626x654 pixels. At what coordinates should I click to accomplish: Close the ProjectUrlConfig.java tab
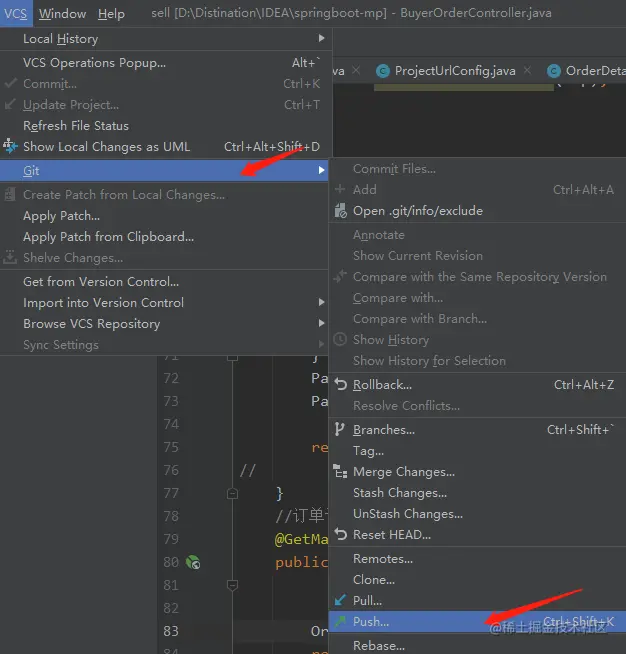tap(528, 70)
